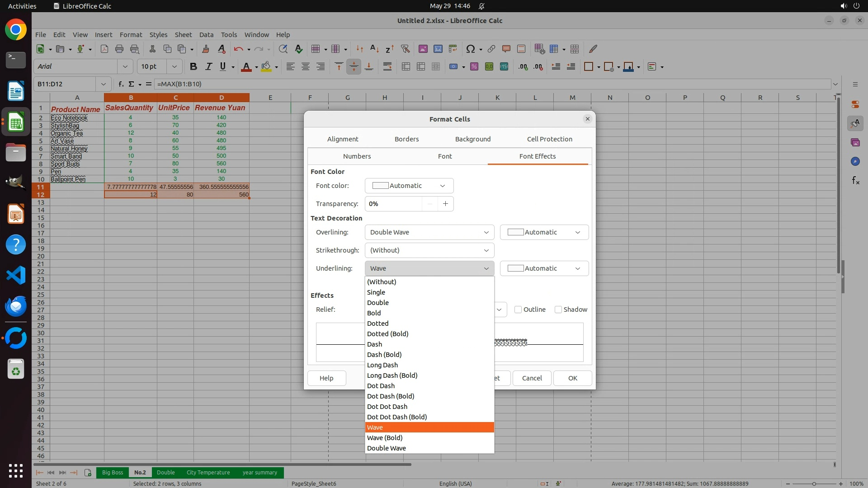Viewport: 868px width, 488px height.
Task: Enable the Outline checkbox
Action: (518, 310)
